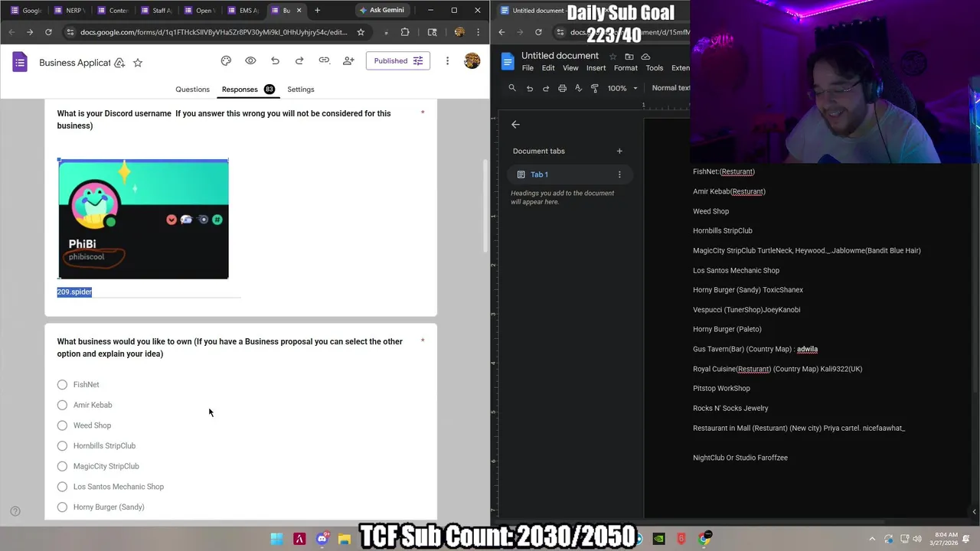The height and width of the screenshot is (551, 980).
Task: Print the Untitled document
Action: [x=562, y=88]
